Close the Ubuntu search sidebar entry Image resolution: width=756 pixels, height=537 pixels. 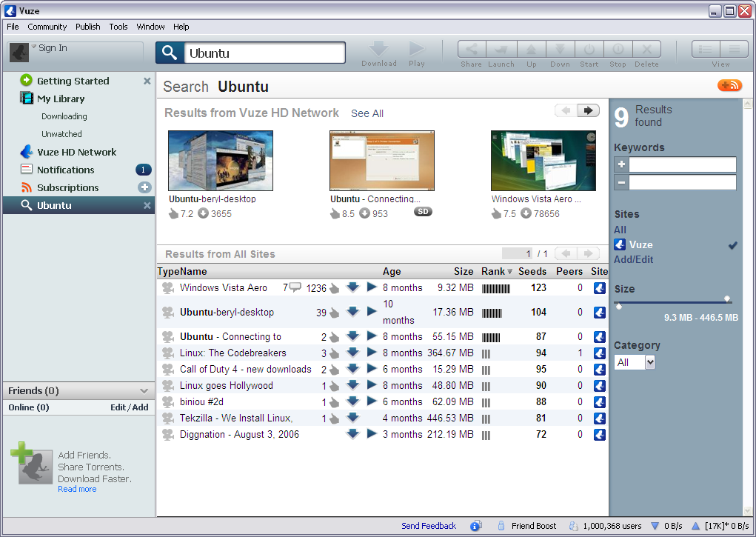pyautogui.click(x=147, y=205)
